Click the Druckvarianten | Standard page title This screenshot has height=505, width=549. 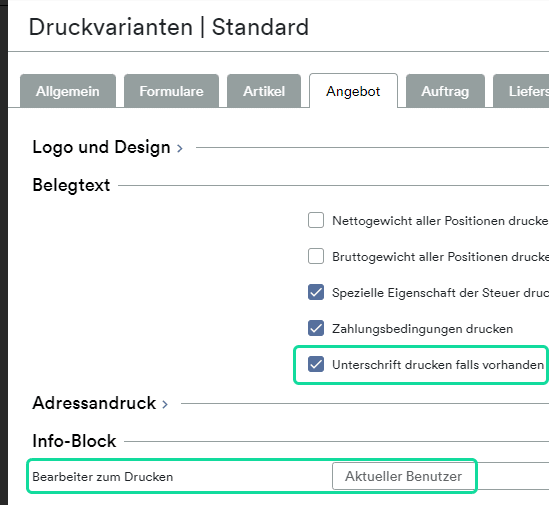click(x=169, y=27)
